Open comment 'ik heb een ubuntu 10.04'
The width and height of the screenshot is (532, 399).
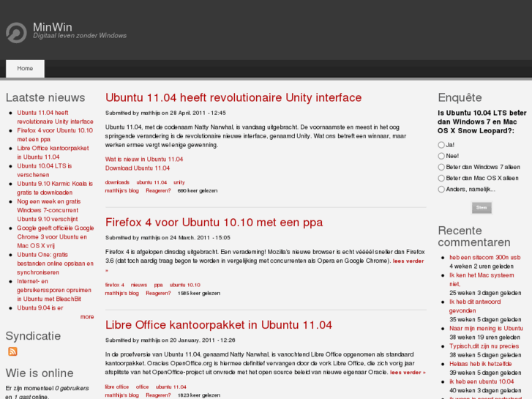[x=482, y=381]
